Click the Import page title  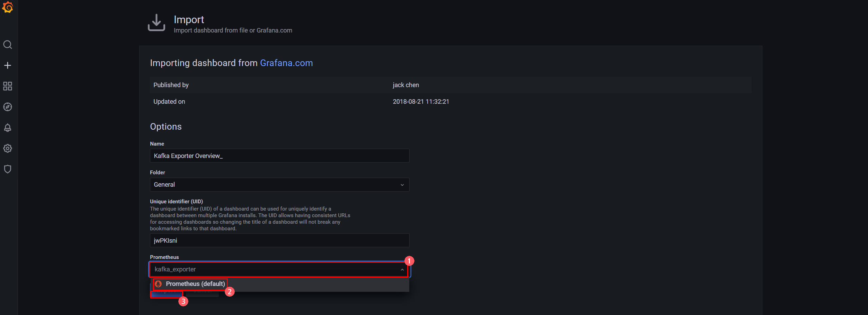(189, 20)
